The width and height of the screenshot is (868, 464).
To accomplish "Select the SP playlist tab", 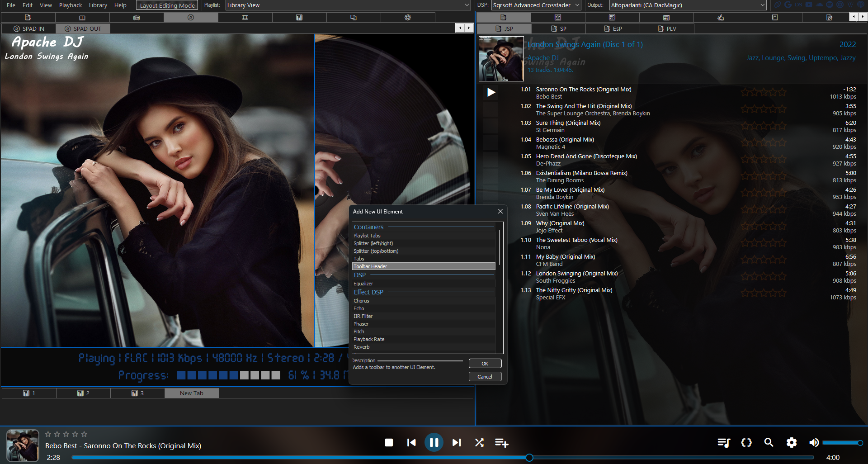I will [x=558, y=28].
